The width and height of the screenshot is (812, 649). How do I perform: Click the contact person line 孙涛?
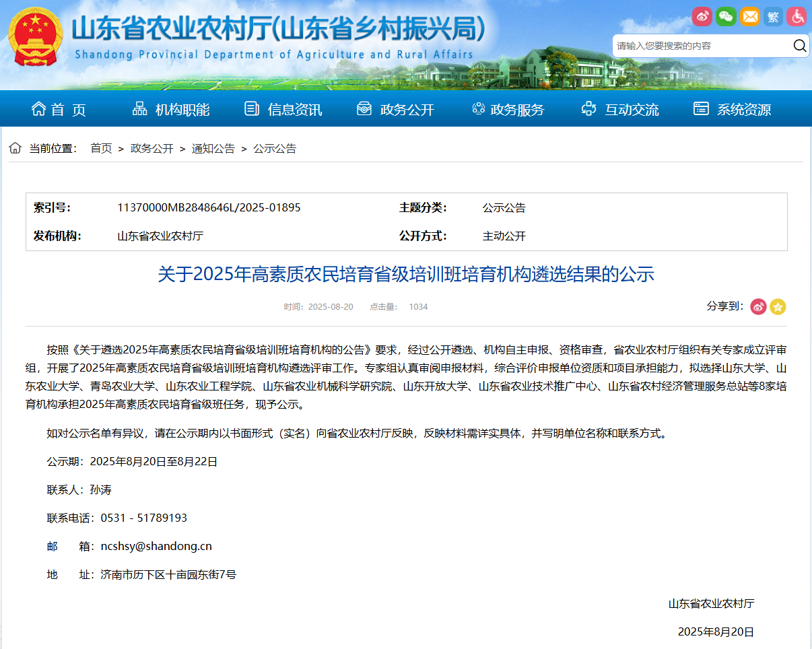click(x=79, y=490)
